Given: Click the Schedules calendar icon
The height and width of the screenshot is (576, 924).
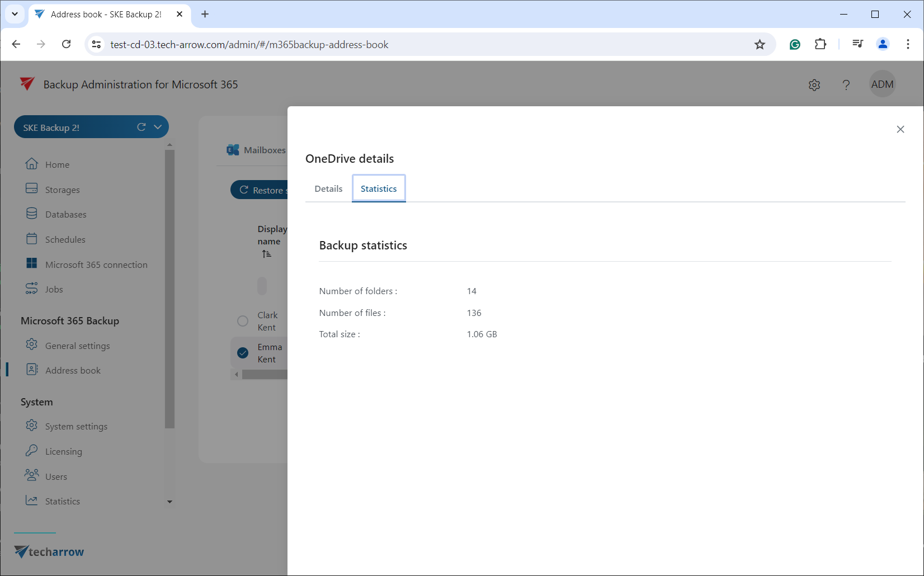Looking at the screenshot, I should click(32, 239).
